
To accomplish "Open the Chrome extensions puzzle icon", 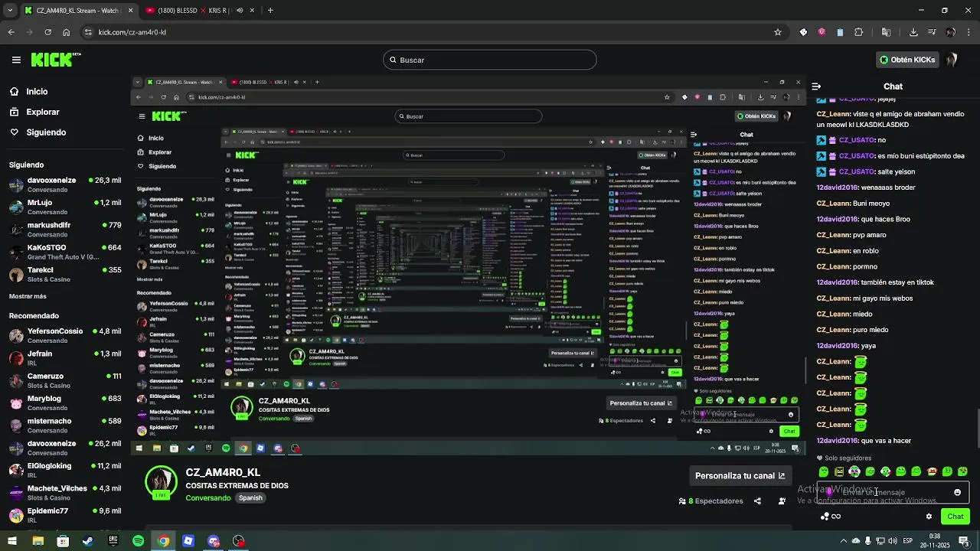I will (x=858, y=32).
